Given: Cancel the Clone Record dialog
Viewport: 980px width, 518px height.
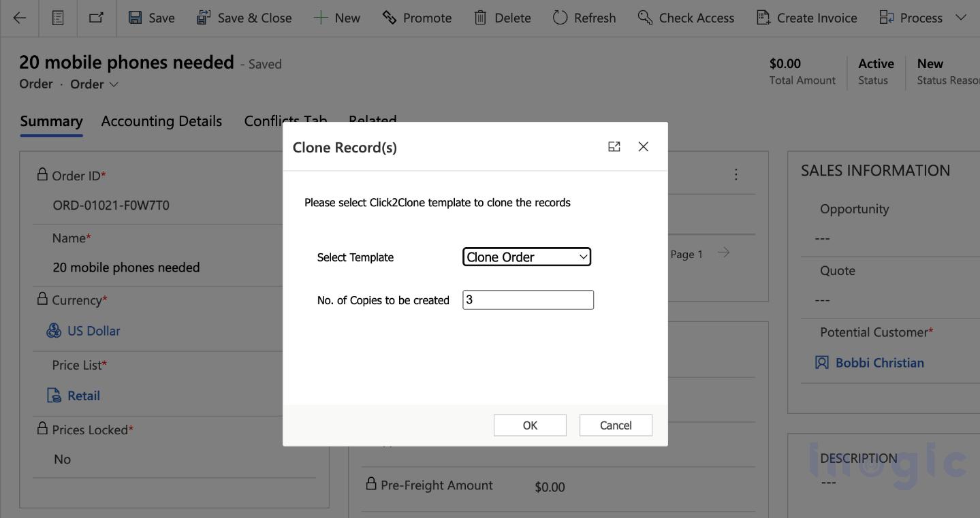Looking at the screenshot, I should (615, 425).
